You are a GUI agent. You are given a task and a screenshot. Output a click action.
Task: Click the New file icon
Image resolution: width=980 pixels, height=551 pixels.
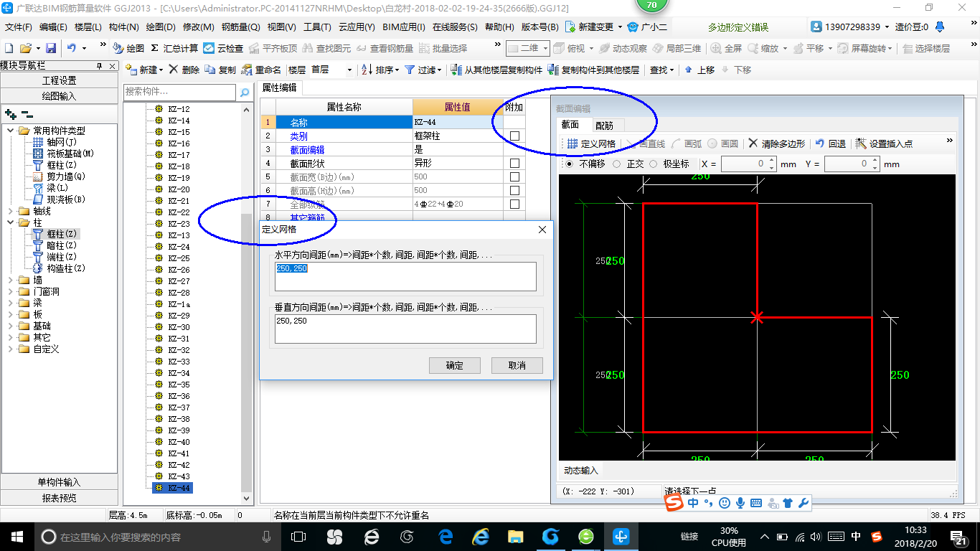point(9,48)
